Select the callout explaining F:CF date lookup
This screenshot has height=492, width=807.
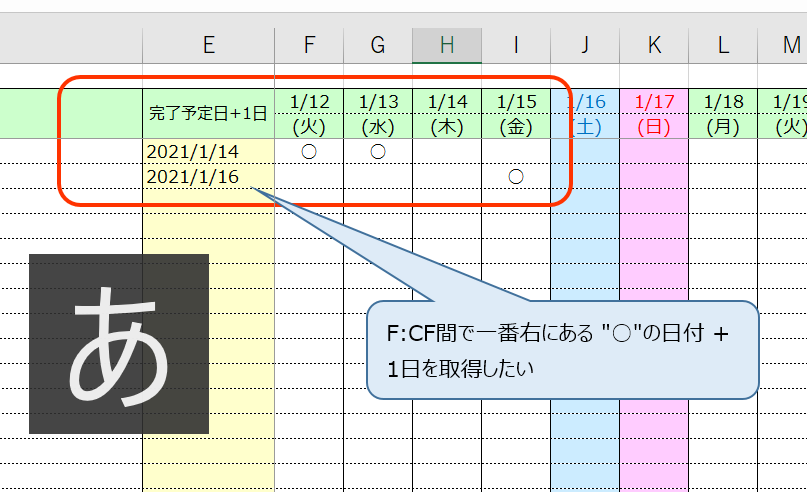[x=562, y=350]
